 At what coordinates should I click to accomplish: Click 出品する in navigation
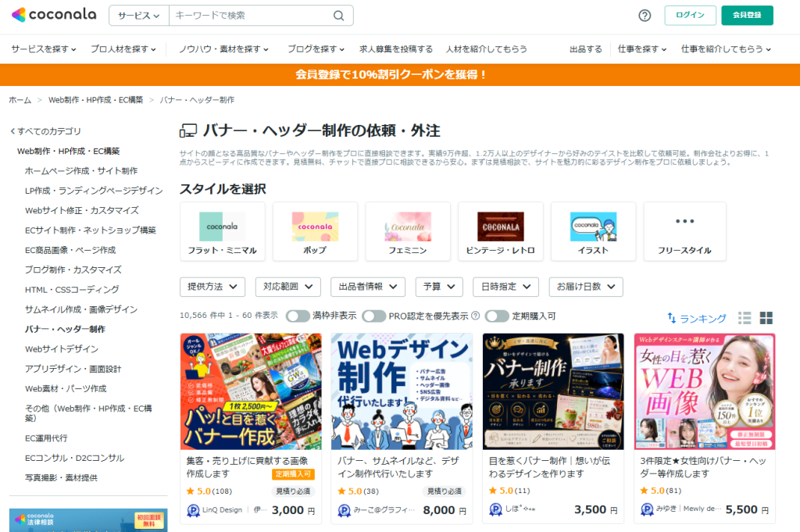coord(586,49)
